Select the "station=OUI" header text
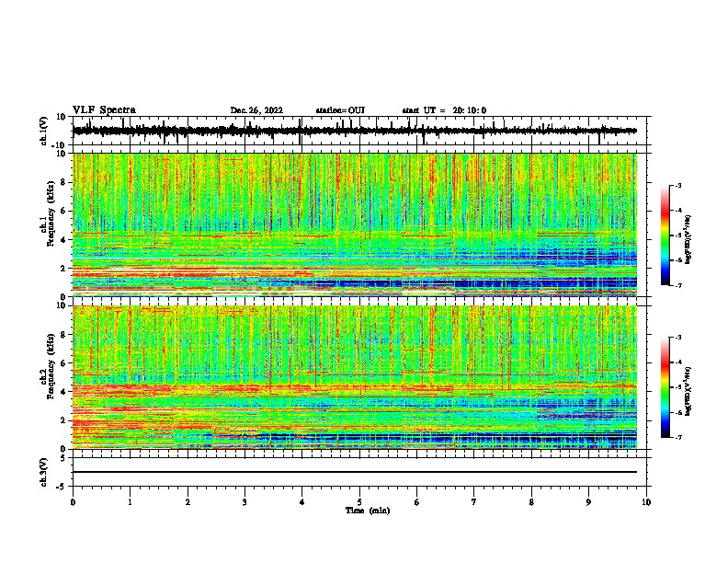This screenshot has height=563, width=728. pyautogui.click(x=340, y=110)
